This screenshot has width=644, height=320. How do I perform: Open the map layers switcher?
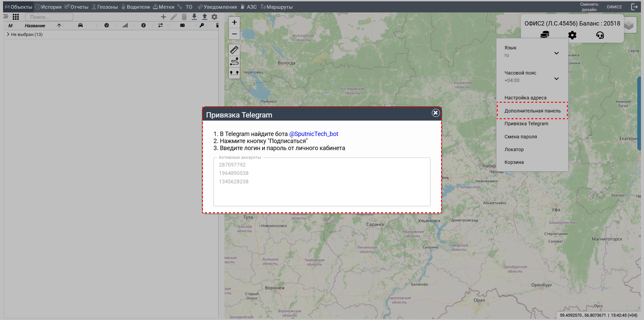click(x=629, y=25)
